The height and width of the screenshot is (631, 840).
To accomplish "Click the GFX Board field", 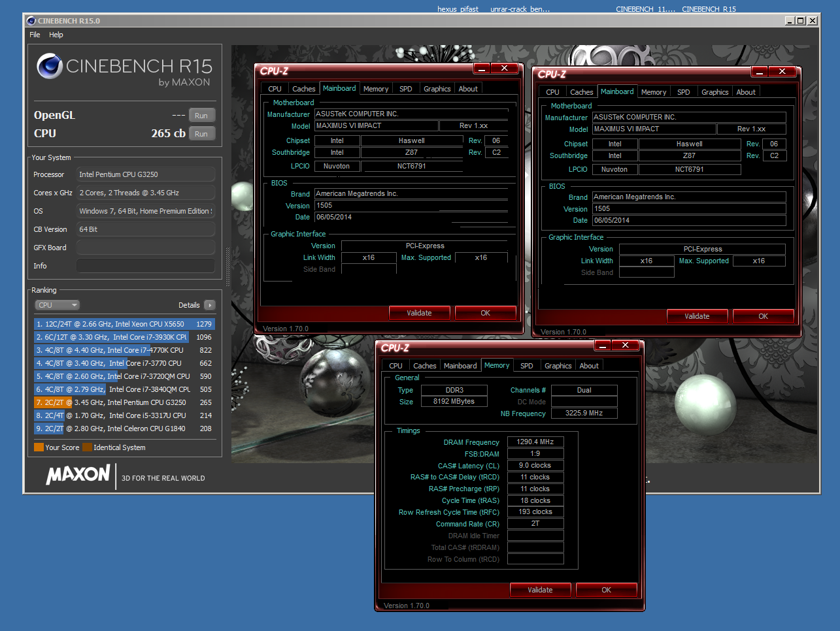I will pos(146,248).
